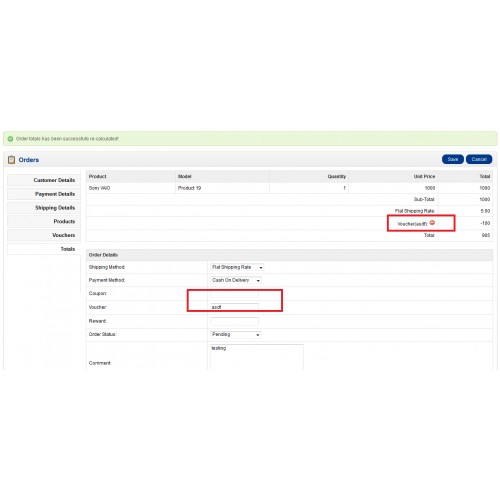The width and height of the screenshot is (500, 500).
Task: Cancel the order editing
Action: click(x=479, y=159)
